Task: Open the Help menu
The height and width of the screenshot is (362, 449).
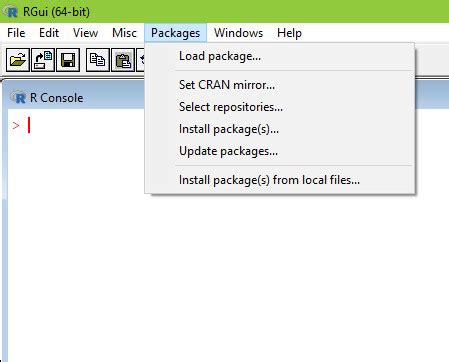Action: (x=289, y=33)
